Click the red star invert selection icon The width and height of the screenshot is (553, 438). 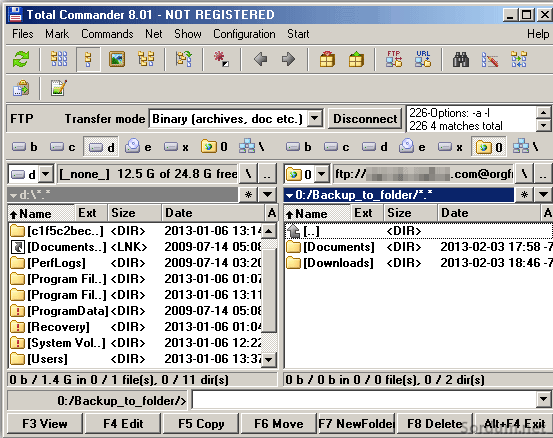[x=221, y=59]
